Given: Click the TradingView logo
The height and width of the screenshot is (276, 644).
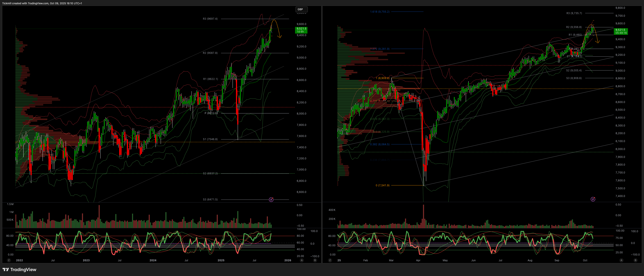Looking at the screenshot, I should (19, 270).
